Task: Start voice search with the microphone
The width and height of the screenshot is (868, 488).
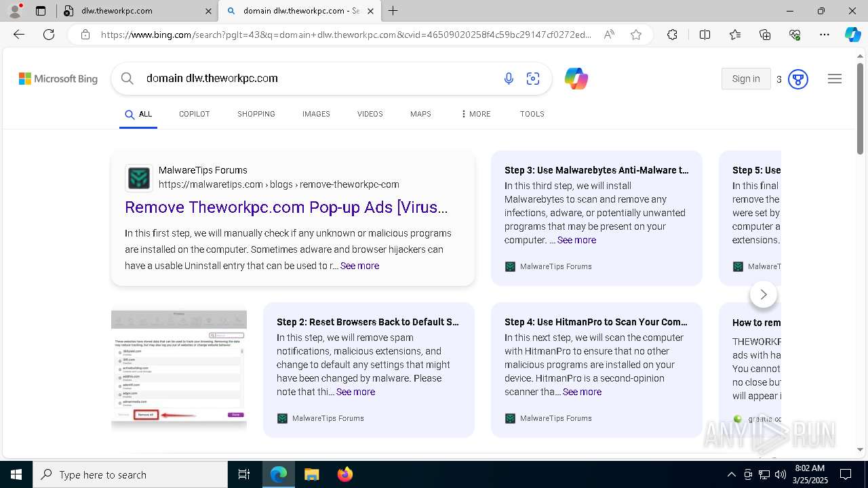Action: tap(509, 79)
